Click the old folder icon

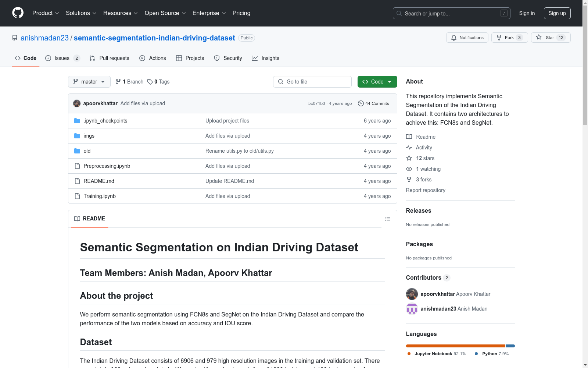click(77, 151)
